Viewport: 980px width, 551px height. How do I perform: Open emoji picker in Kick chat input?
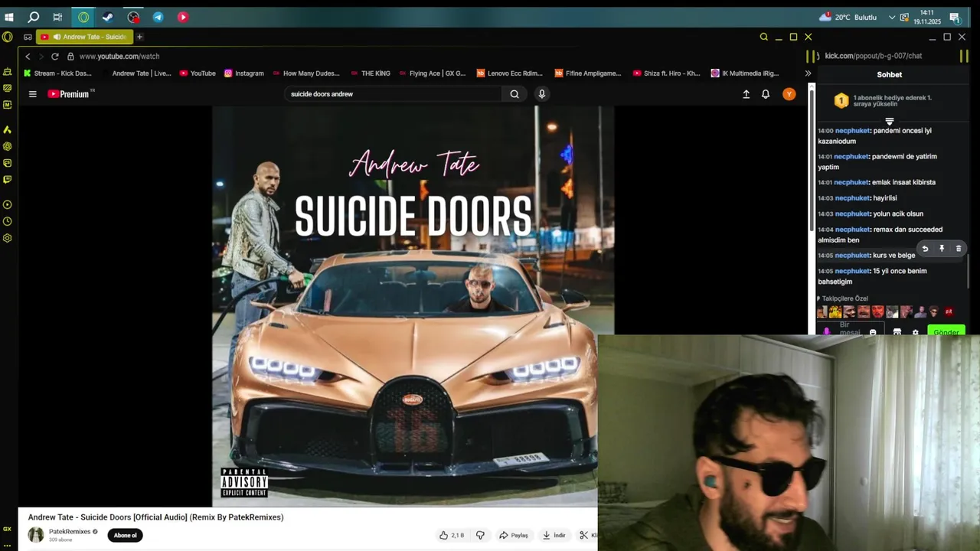873,332
